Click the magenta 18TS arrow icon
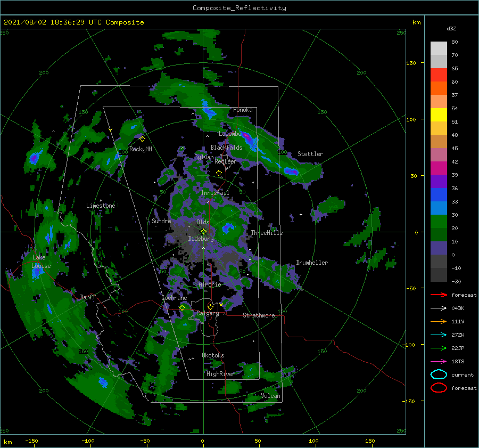Viewport: 479px width, 448px height. (x=439, y=362)
